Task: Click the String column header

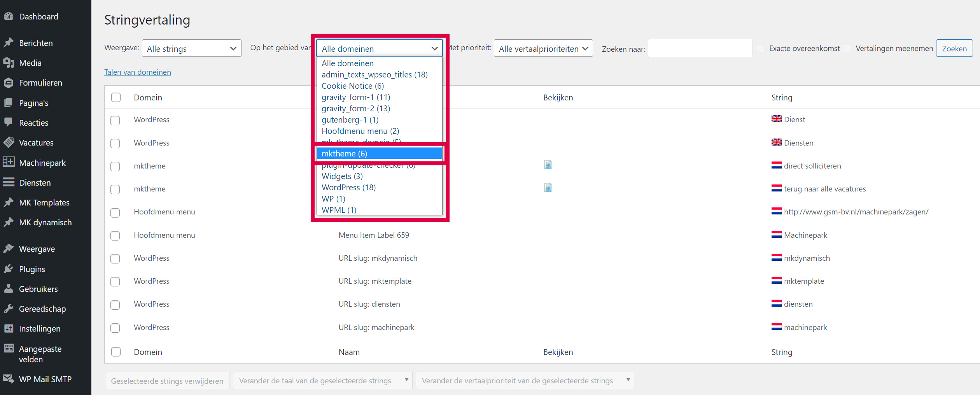Action: tap(782, 97)
